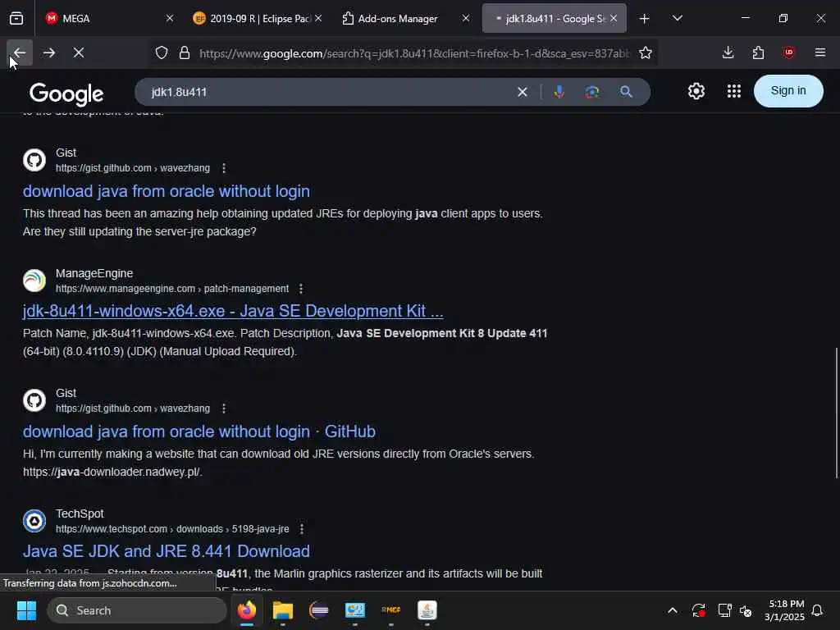Close the Eclipse Packages tab

(x=318, y=18)
